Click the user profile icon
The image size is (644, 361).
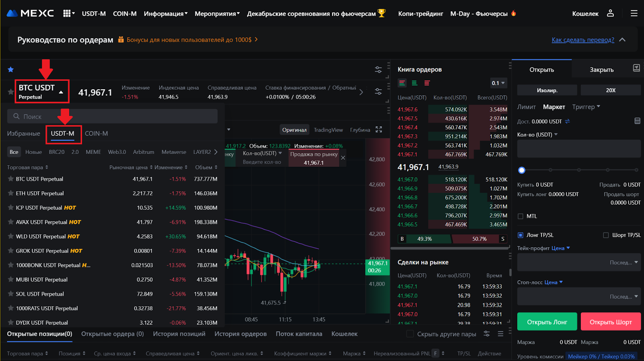click(610, 13)
